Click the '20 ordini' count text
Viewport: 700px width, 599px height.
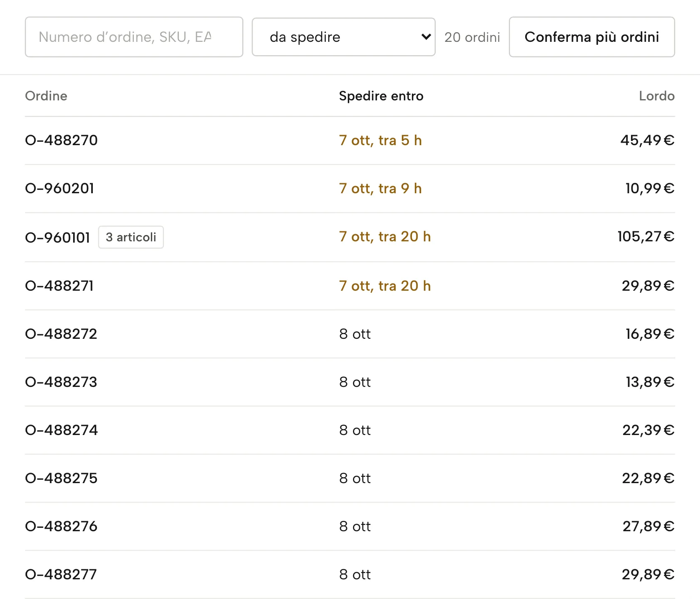click(x=472, y=37)
